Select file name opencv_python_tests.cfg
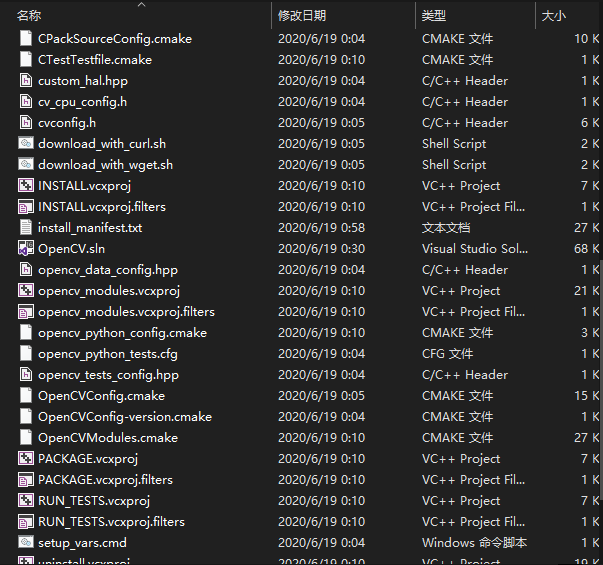 (108, 354)
